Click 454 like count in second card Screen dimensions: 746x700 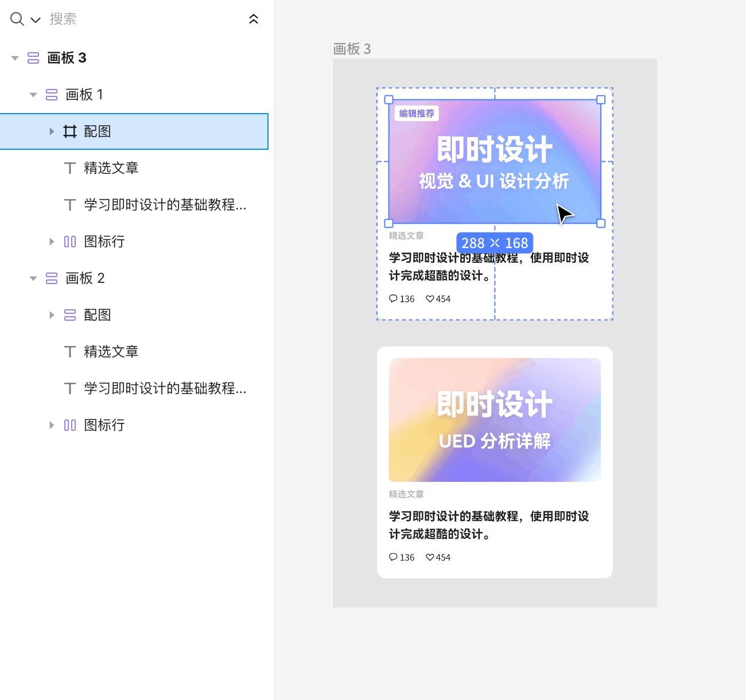[x=443, y=558]
